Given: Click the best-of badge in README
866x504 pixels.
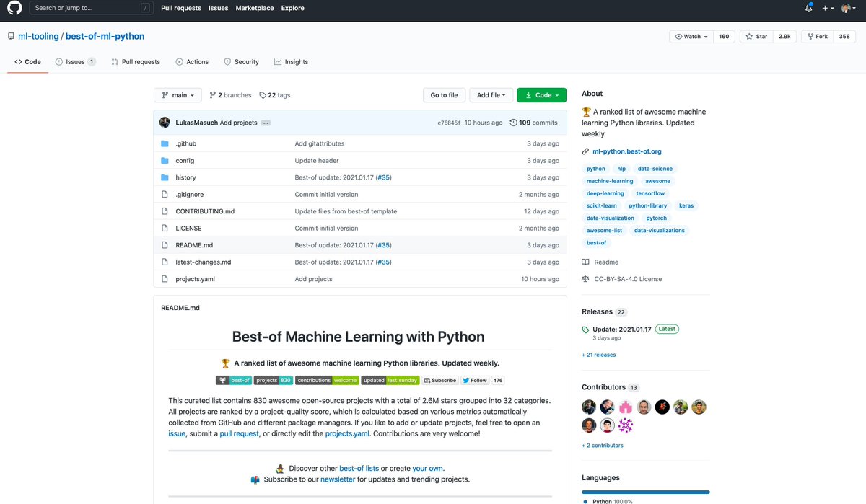Looking at the screenshot, I should [x=233, y=380].
